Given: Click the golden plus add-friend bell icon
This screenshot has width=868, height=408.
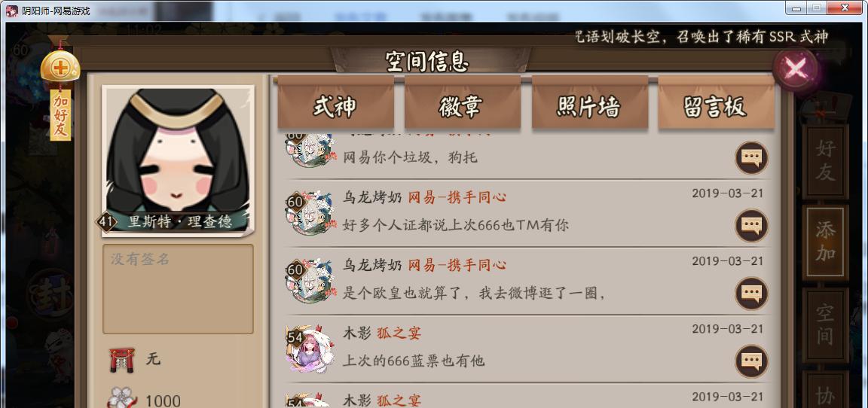Looking at the screenshot, I should click(60, 68).
